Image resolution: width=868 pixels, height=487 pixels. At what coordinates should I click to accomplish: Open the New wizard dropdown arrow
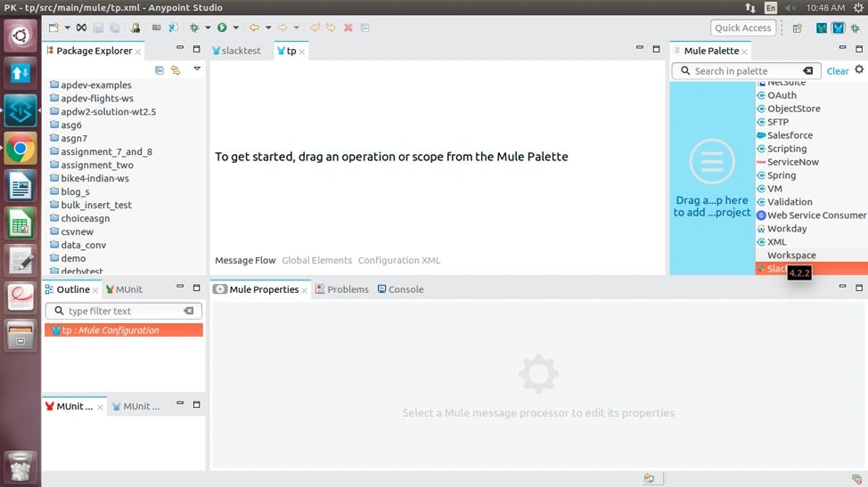(x=67, y=28)
